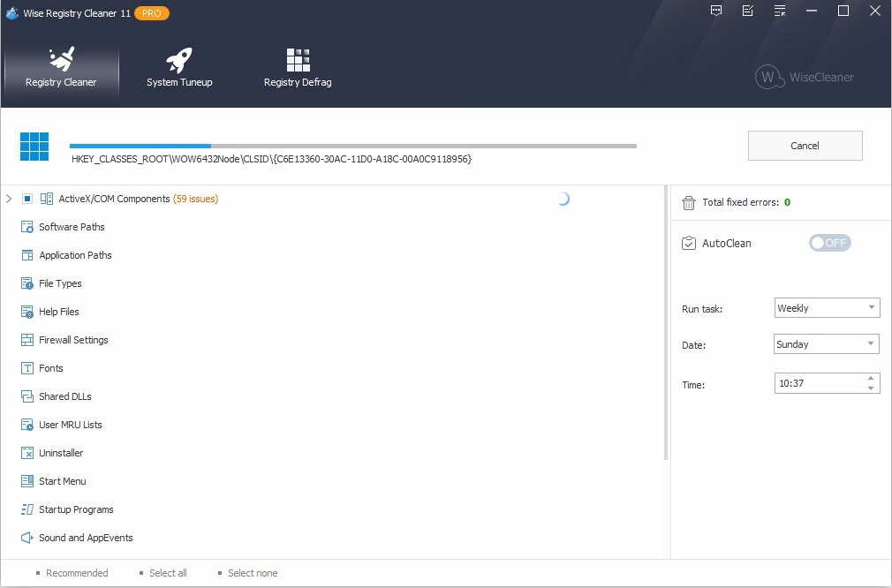The height and width of the screenshot is (588, 892).
Task: Click the Sound and AppEvents icon
Action: point(27,538)
